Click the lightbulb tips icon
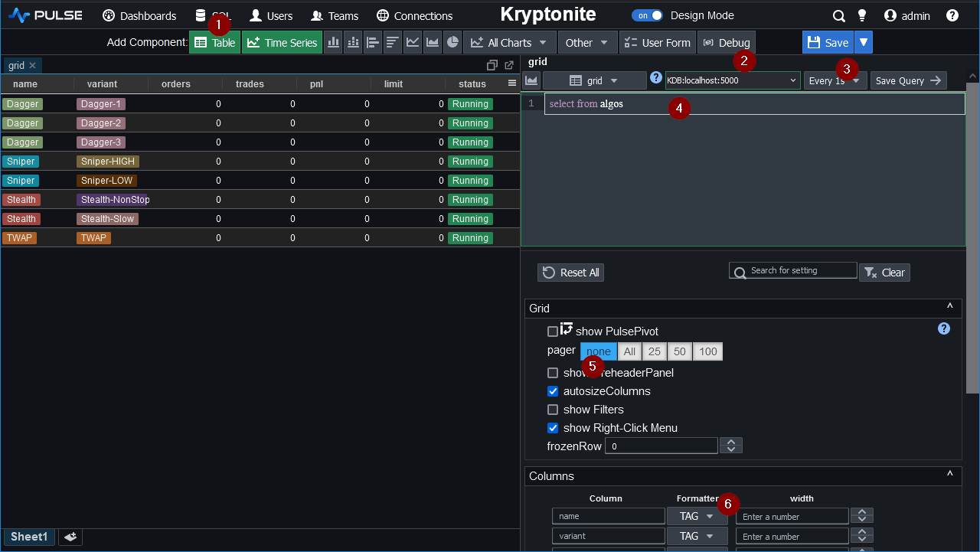The width and height of the screenshot is (980, 552). tap(862, 15)
